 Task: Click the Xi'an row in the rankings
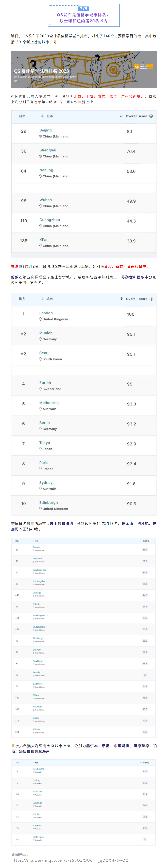click(x=84, y=243)
